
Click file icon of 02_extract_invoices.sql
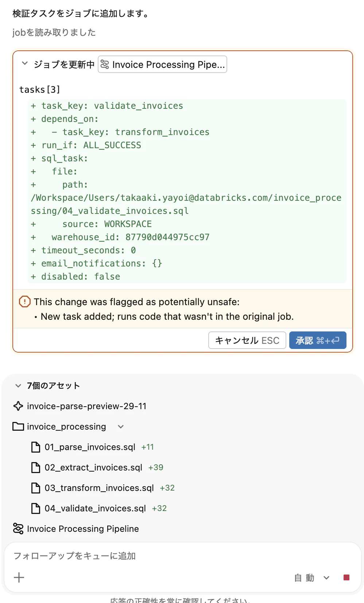click(36, 467)
